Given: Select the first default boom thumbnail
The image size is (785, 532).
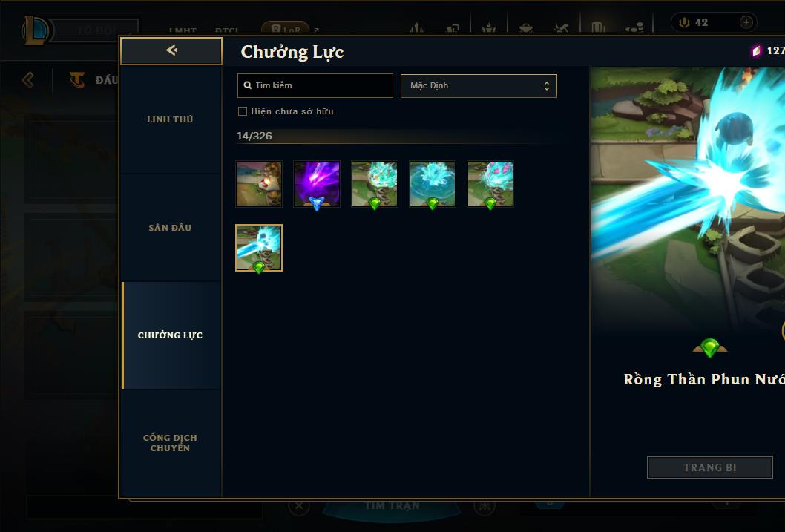Looking at the screenshot, I should [259, 184].
